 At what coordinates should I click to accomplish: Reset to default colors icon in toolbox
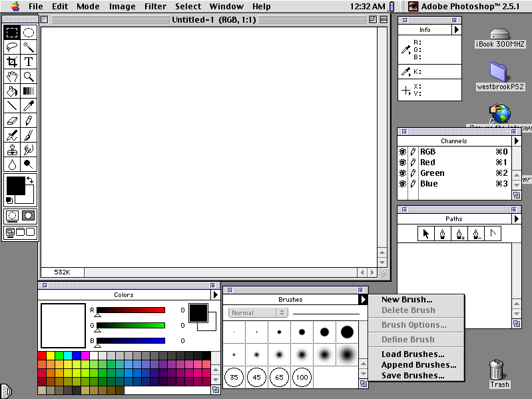click(9, 200)
